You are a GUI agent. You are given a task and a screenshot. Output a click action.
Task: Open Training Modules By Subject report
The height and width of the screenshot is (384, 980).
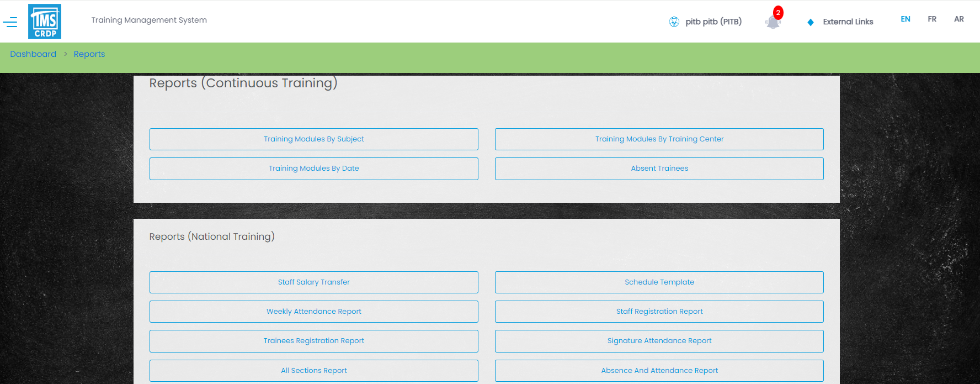point(313,139)
